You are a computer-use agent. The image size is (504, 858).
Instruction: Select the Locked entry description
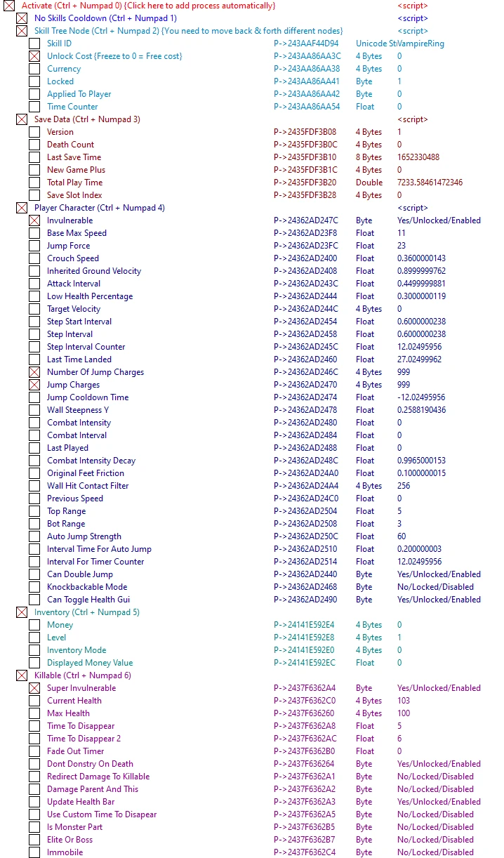click(x=60, y=81)
